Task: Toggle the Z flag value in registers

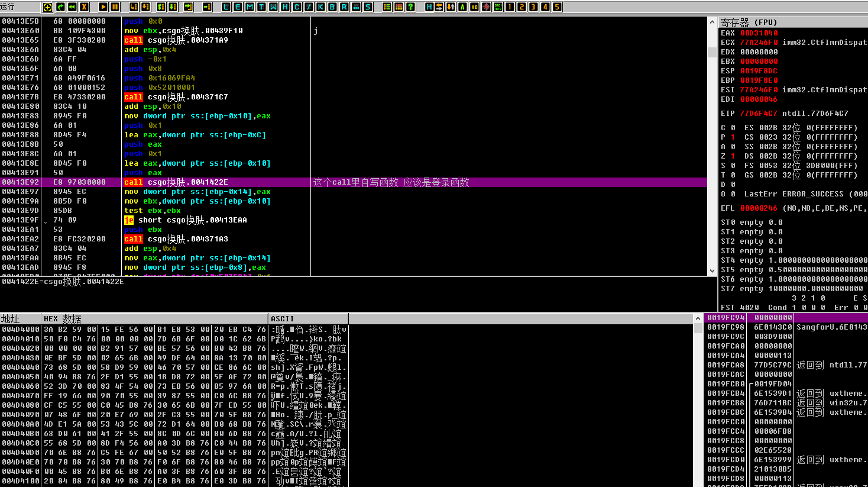Action: pyautogui.click(x=733, y=156)
